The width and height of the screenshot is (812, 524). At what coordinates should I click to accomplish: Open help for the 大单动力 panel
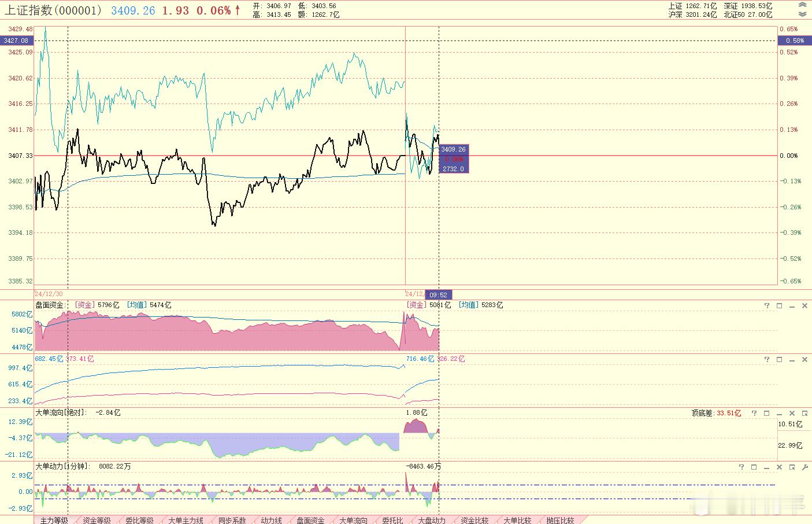click(x=741, y=467)
